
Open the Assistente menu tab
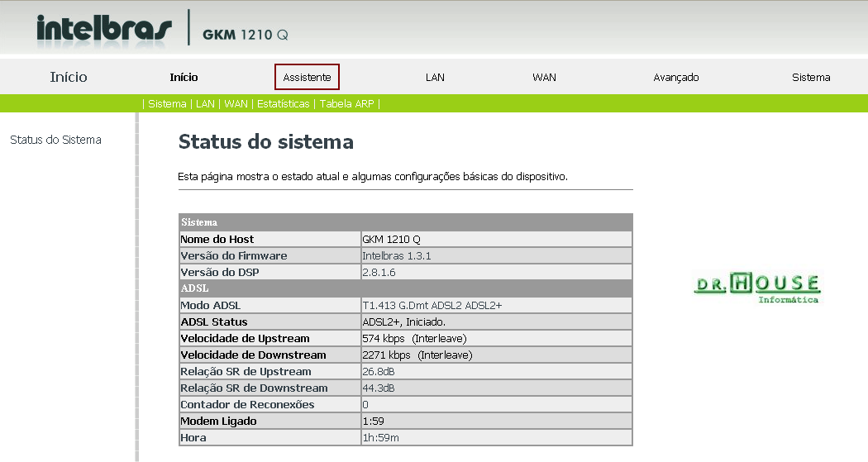307,77
